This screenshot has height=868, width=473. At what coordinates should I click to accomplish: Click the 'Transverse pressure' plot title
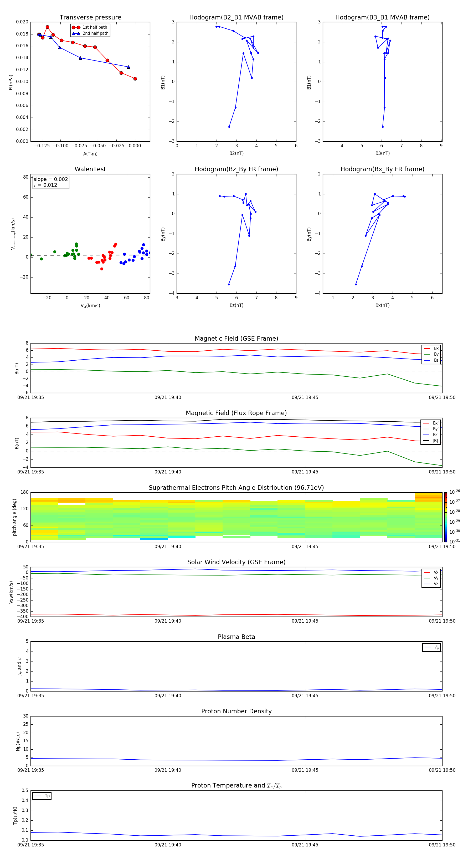coord(90,18)
